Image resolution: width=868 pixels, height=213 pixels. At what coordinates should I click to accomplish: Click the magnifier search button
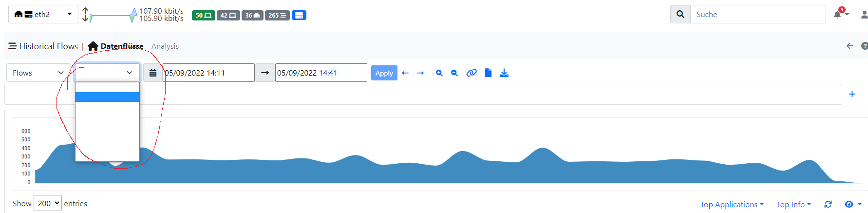point(680,14)
